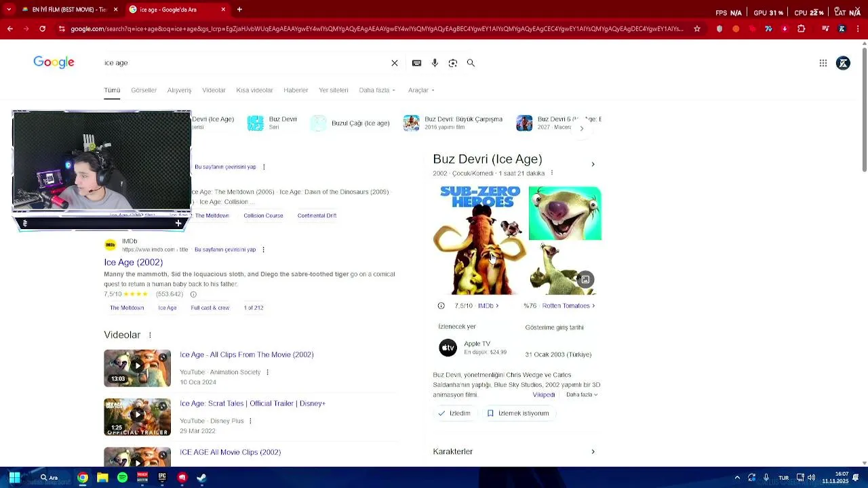Open The Meltdown sitelink under IMDb
The width and height of the screenshot is (868, 488).
[127, 308]
